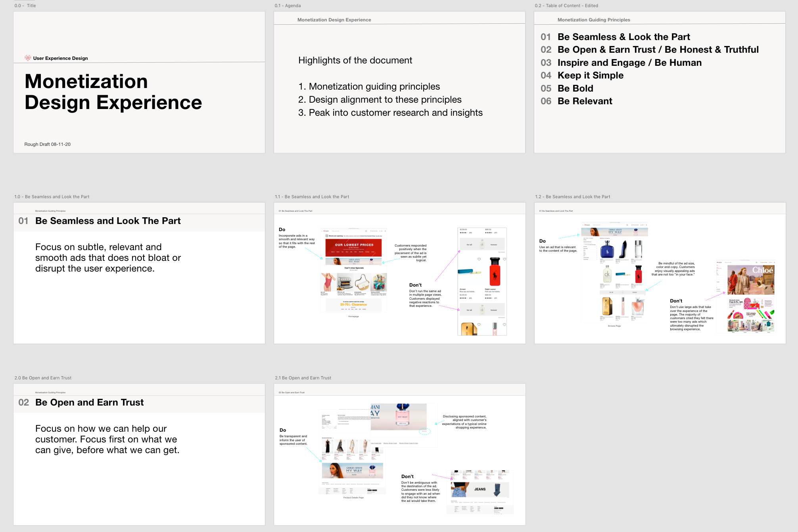Select the large Chloé ad image
This screenshot has height=532, width=798.
tap(750, 280)
